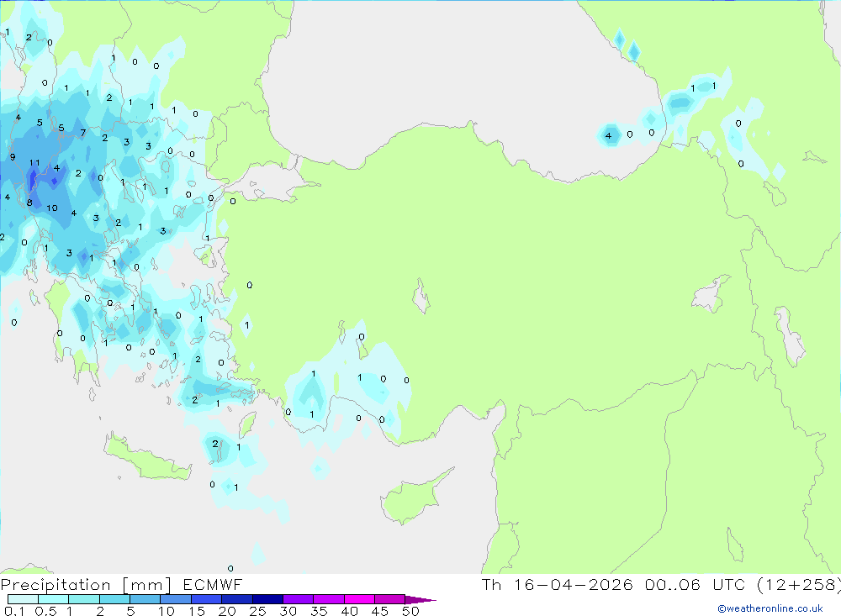Click the 10–15 mm legend color box
Image resolution: width=841 pixels, height=616 pixels.
coord(176,599)
